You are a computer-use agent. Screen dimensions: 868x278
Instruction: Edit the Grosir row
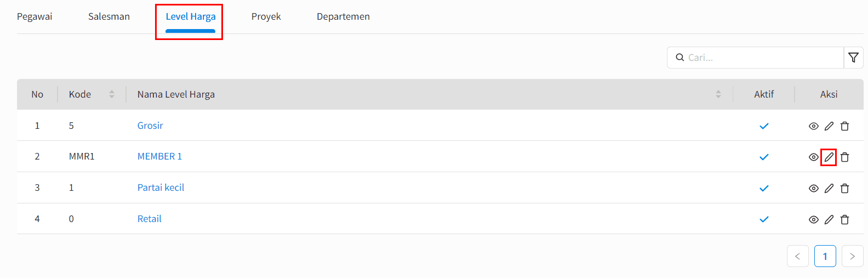click(x=829, y=126)
